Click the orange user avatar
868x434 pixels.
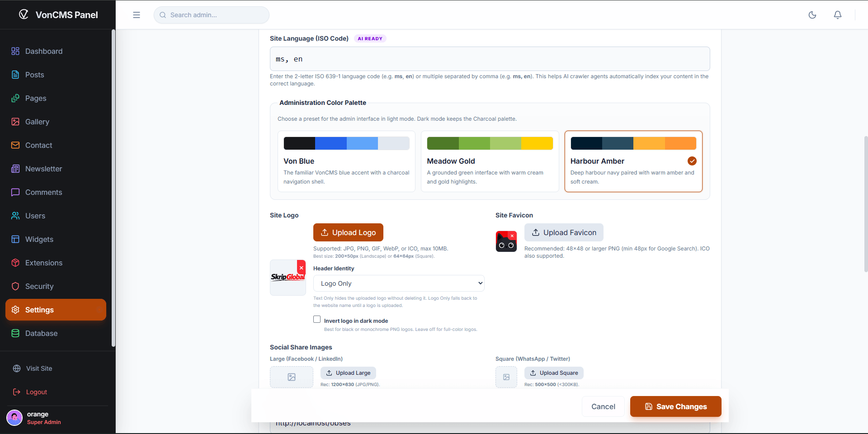pyautogui.click(x=14, y=418)
